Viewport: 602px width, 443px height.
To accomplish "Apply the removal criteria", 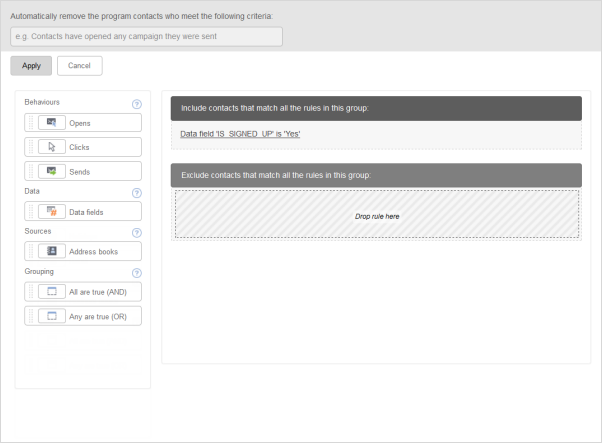I will (31, 66).
